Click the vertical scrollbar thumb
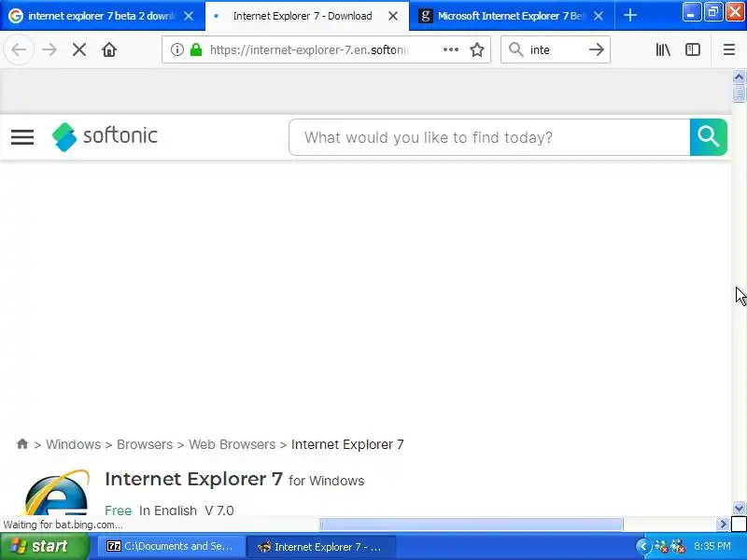The width and height of the screenshot is (747, 560). coord(739,92)
